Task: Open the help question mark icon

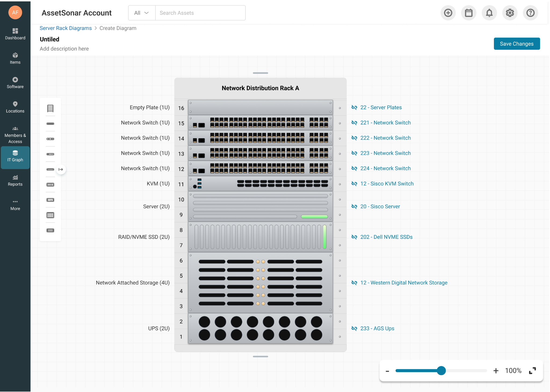Action: [530, 13]
